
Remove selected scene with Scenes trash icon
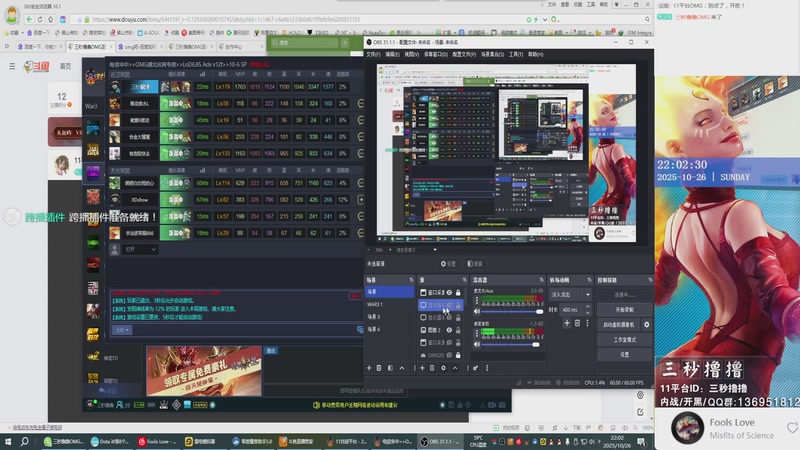tap(379, 368)
